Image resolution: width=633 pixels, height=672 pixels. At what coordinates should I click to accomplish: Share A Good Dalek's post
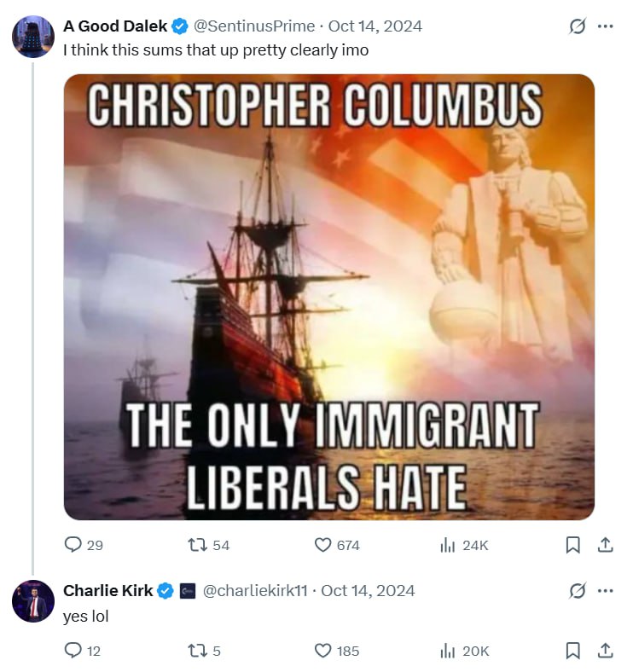pyautogui.click(x=605, y=545)
